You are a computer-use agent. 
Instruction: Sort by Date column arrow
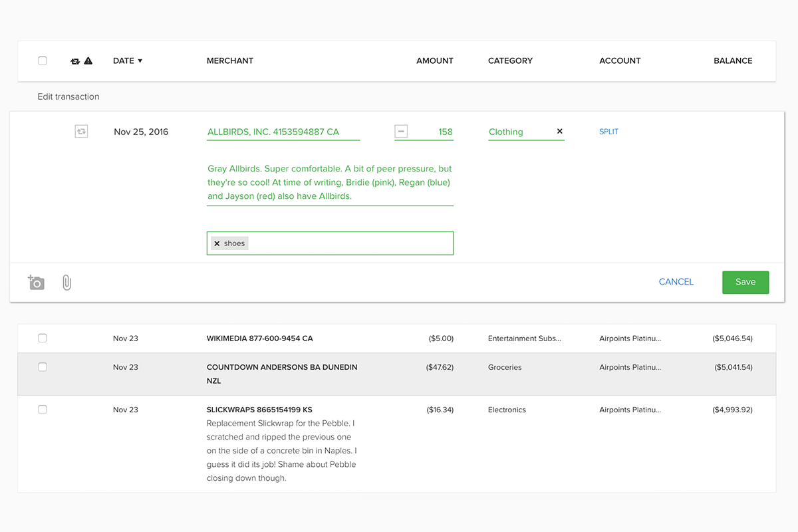[x=140, y=61]
